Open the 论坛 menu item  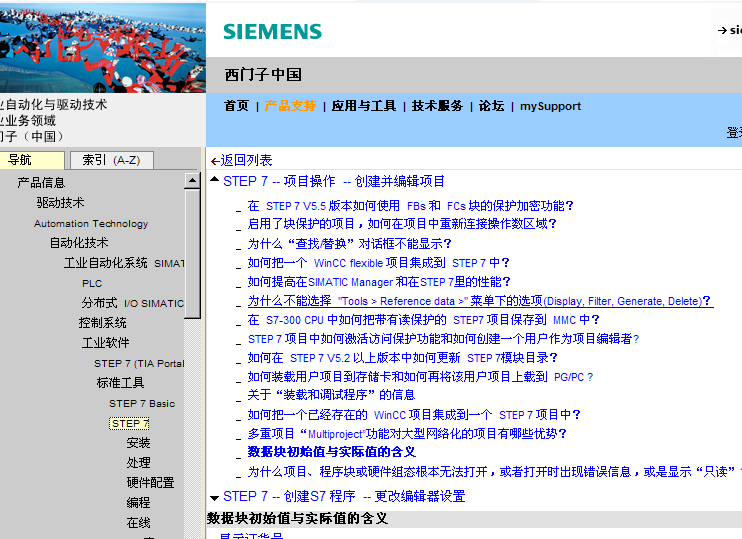point(491,106)
